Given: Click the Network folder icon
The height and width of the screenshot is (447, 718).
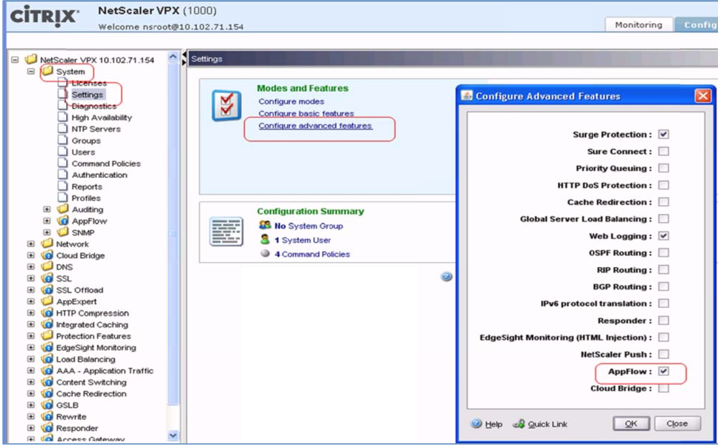Looking at the screenshot, I should pyautogui.click(x=47, y=244).
